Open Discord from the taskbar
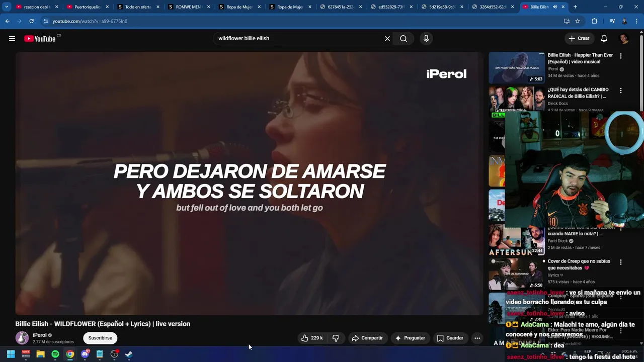The height and width of the screenshot is (362, 644). 85,354
